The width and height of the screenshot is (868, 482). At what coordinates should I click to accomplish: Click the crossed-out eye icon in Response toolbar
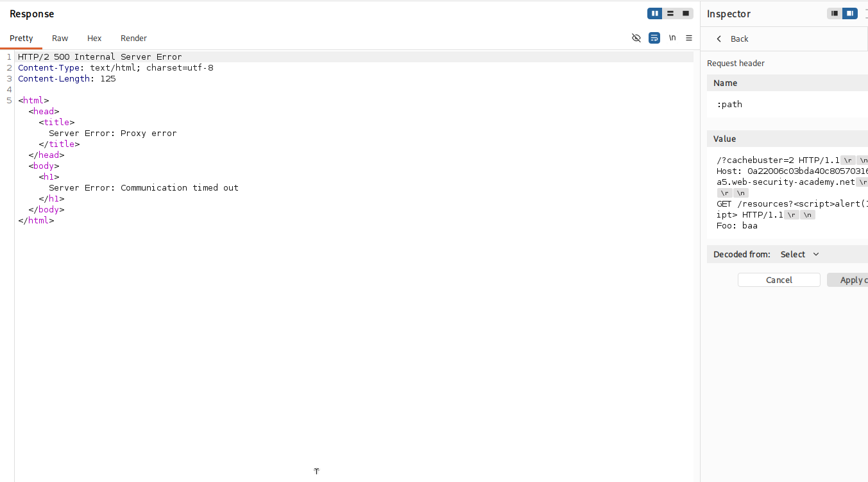point(636,38)
